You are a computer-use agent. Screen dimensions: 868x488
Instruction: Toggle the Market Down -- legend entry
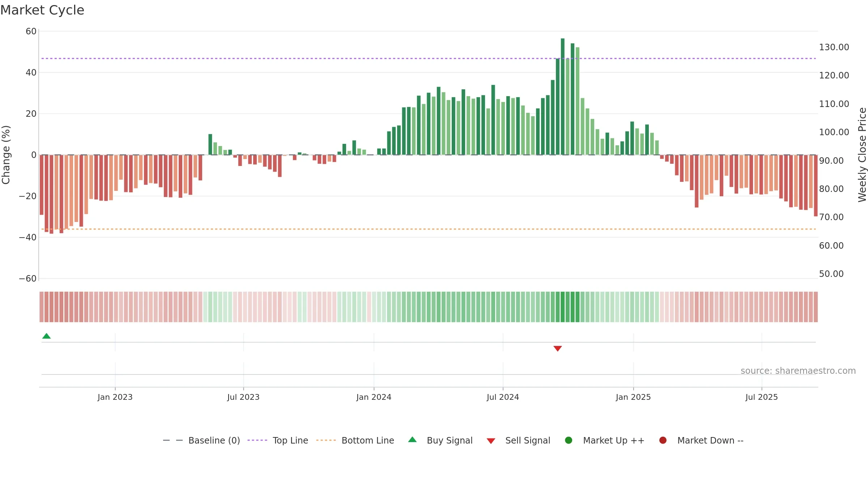tap(701, 440)
